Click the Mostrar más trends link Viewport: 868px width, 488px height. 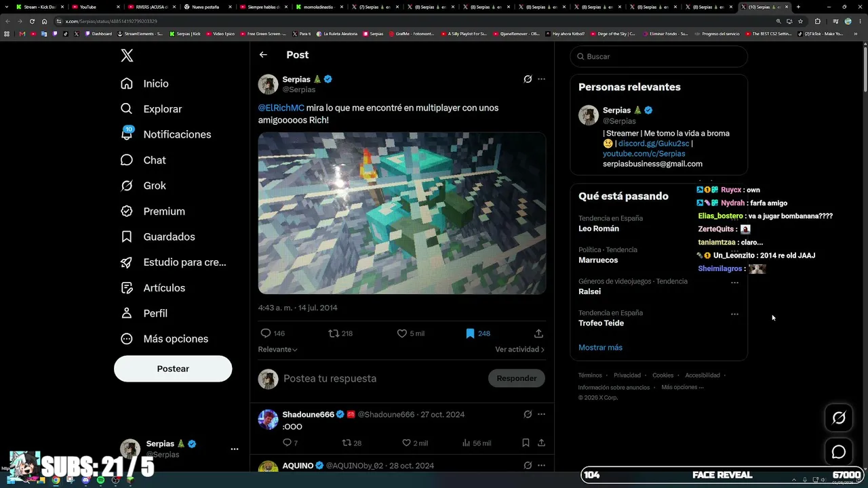[x=600, y=348]
